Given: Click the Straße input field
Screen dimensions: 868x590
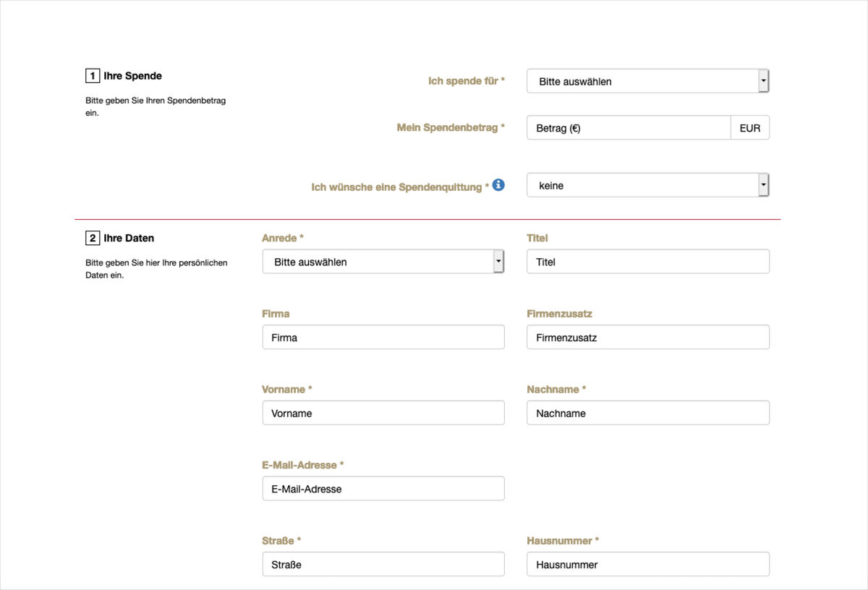Looking at the screenshot, I should pos(383,564).
